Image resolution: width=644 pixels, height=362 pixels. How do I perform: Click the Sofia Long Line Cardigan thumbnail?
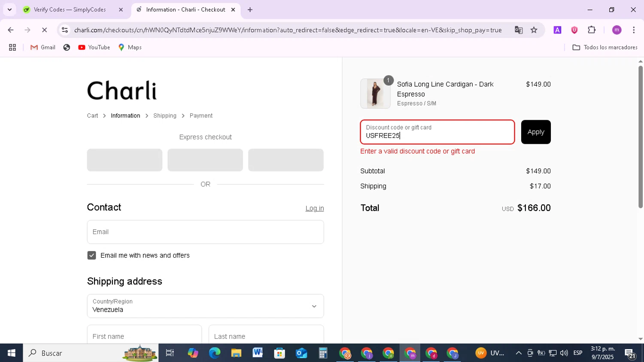point(375,94)
